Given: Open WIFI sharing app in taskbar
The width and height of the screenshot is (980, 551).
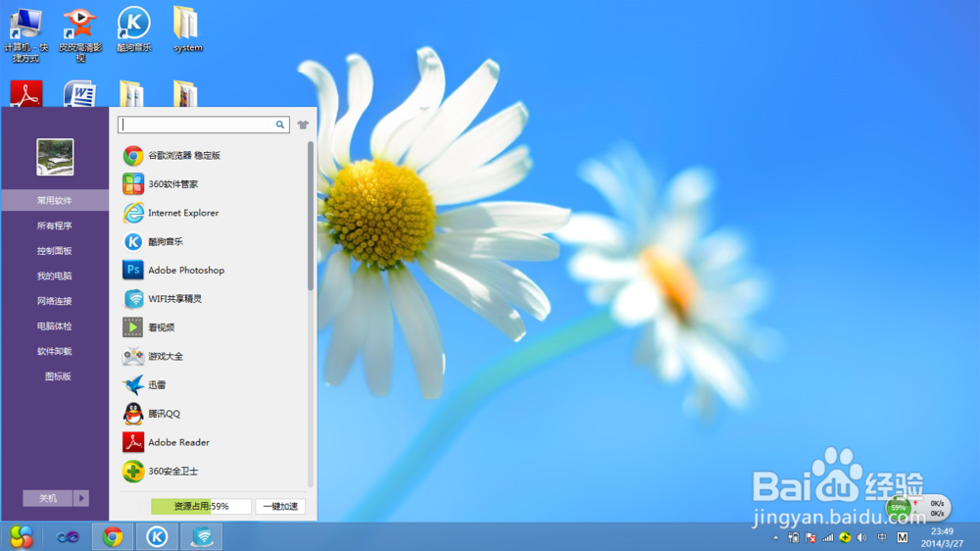Looking at the screenshot, I should [202, 536].
